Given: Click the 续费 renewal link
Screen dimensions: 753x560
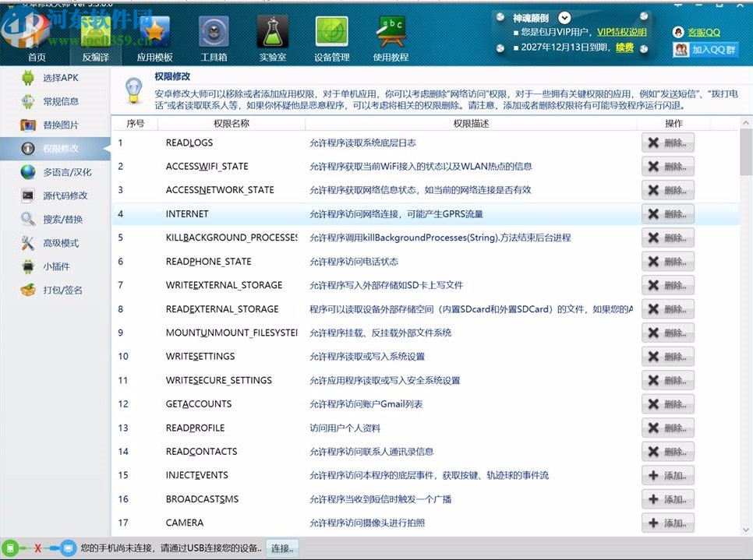Looking at the screenshot, I should (x=625, y=47).
